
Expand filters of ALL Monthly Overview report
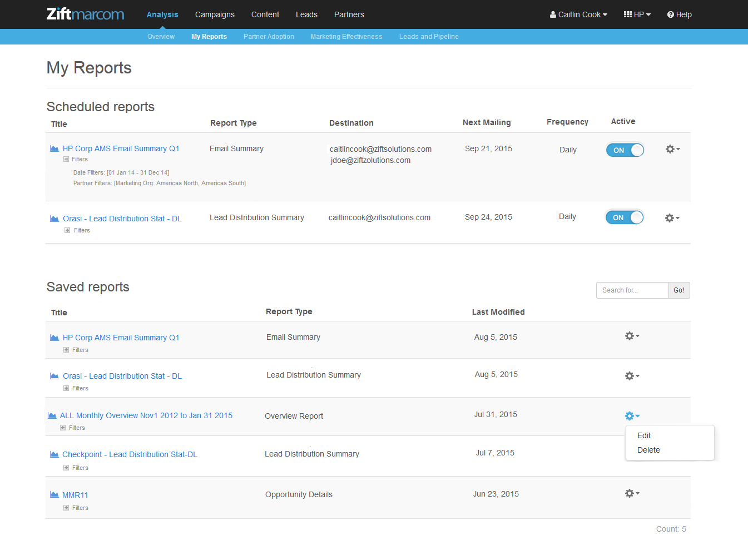[x=63, y=428]
